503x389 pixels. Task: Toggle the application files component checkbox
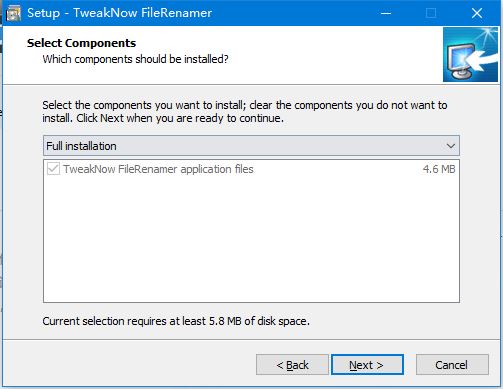coord(53,169)
